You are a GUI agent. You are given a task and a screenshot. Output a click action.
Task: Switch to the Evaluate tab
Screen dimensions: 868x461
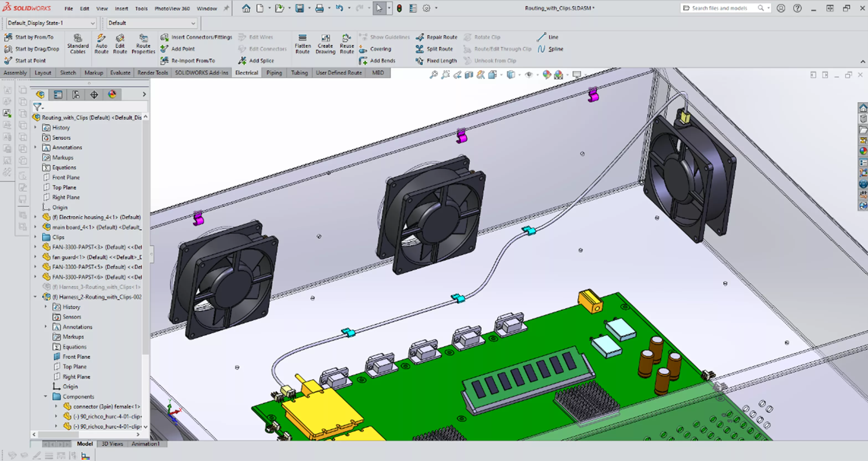point(120,73)
